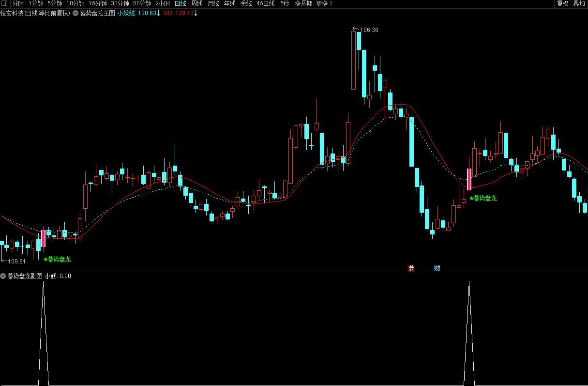Switch to the 年线 yearly chart

229,3
